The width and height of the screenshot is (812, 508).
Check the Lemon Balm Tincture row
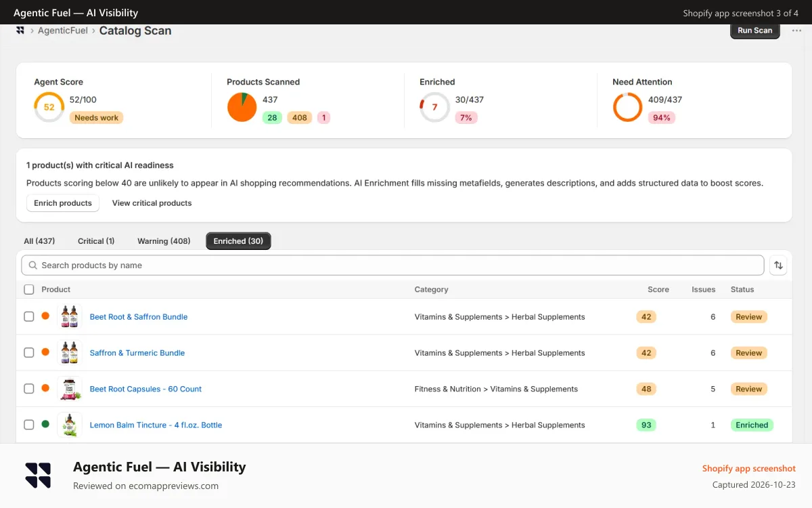tap(28, 425)
